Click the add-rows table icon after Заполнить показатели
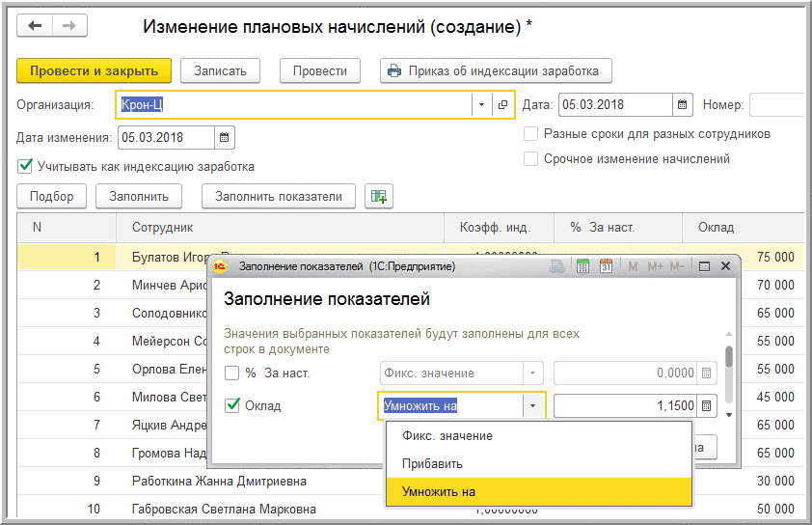The image size is (812, 525). [x=378, y=196]
